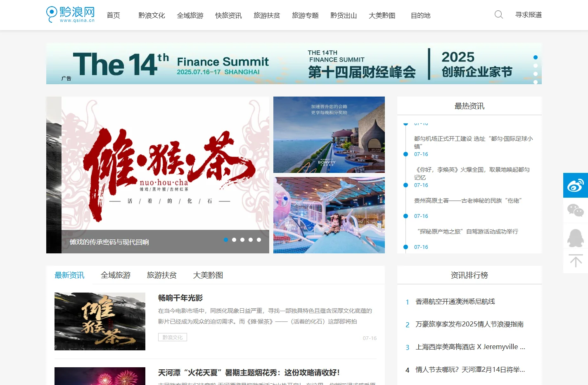588x385 pixels.
Task: Open ranking item 情人节去哪玩？天河潭2月14日
Action: [470, 370]
